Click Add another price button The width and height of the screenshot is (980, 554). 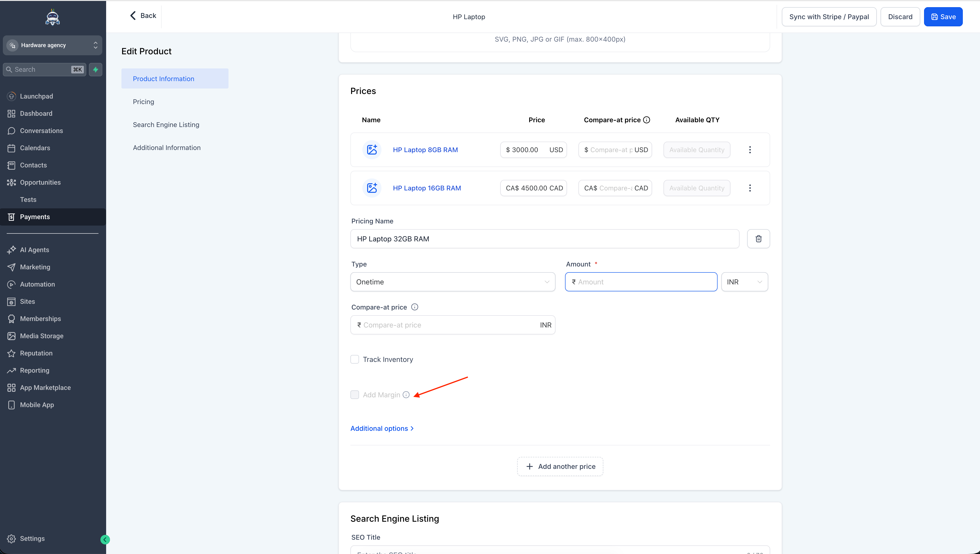(x=560, y=466)
